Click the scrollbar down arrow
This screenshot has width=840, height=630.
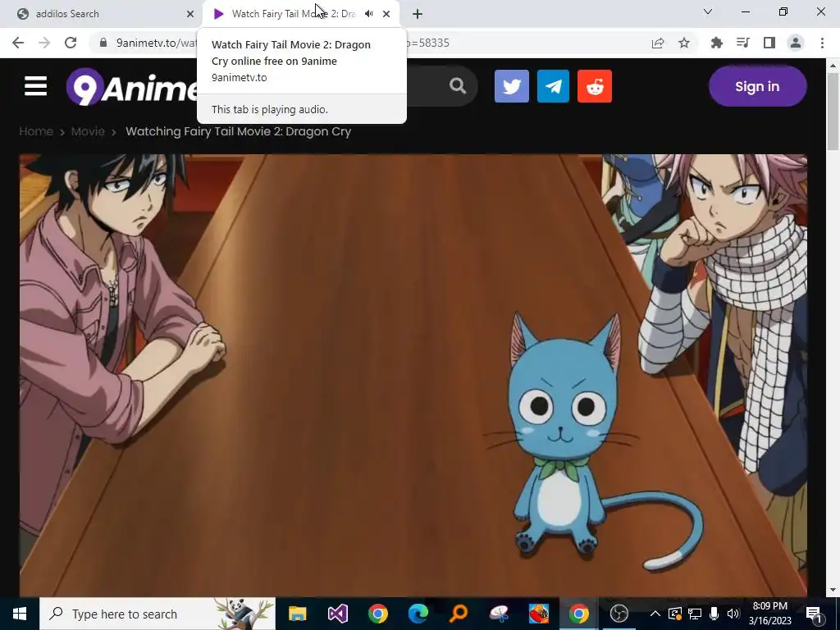point(833,590)
